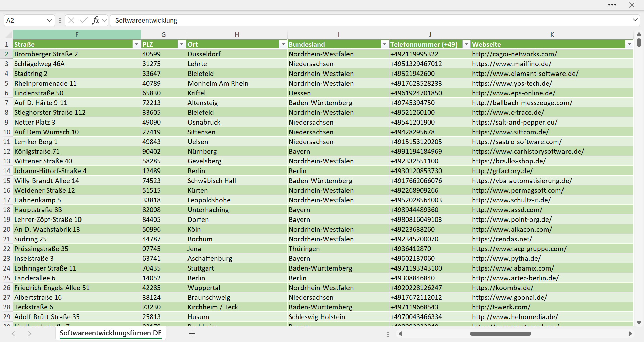The height and width of the screenshot is (342, 644).
Task: Select cell with PLZ 31275
Action: tap(164, 64)
